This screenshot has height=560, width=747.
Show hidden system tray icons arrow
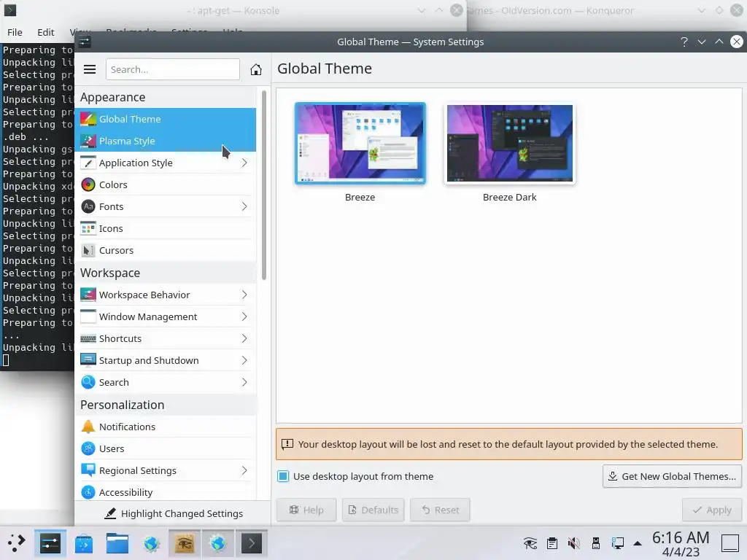click(638, 543)
